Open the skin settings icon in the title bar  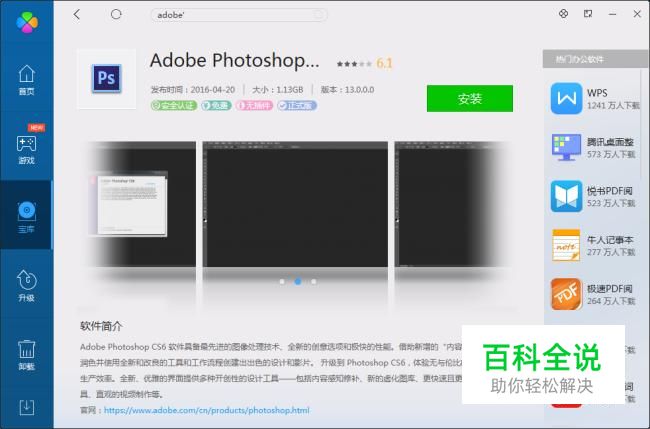[x=563, y=14]
